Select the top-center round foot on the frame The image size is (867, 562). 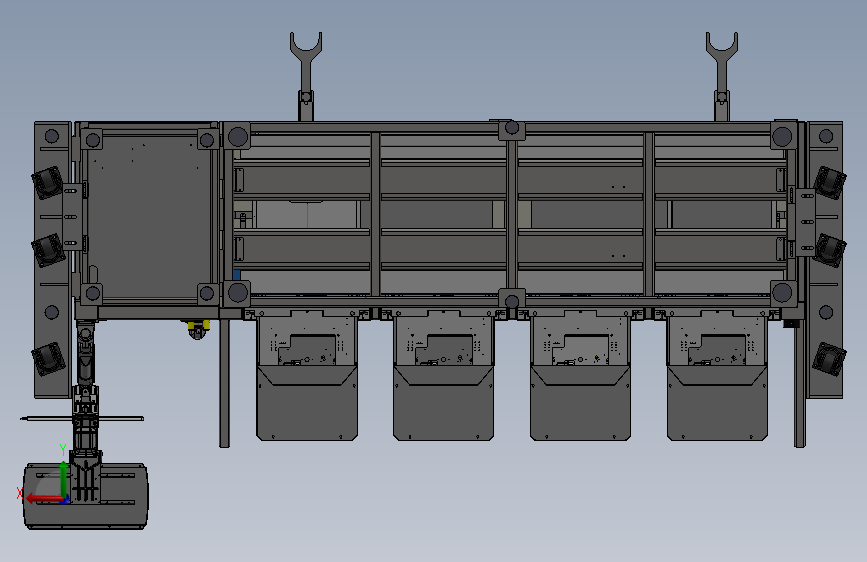pos(512,128)
